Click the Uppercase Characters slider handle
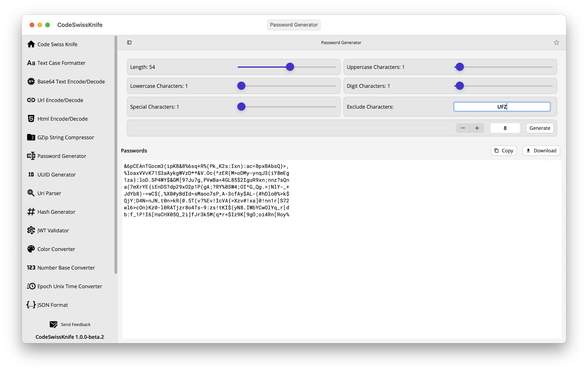Image resolution: width=588 pixels, height=372 pixels. 460,67
